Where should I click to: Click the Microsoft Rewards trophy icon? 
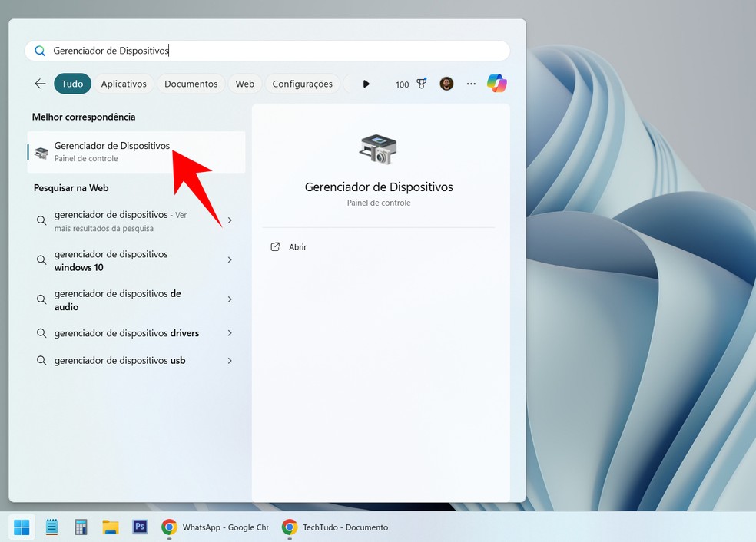click(x=422, y=84)
